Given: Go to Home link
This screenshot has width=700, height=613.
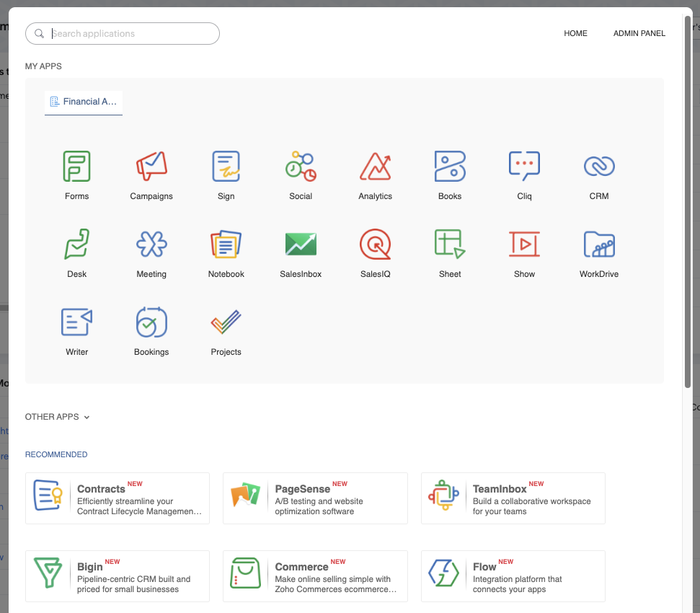Looking at the screenshot, I should pos(575,33).
